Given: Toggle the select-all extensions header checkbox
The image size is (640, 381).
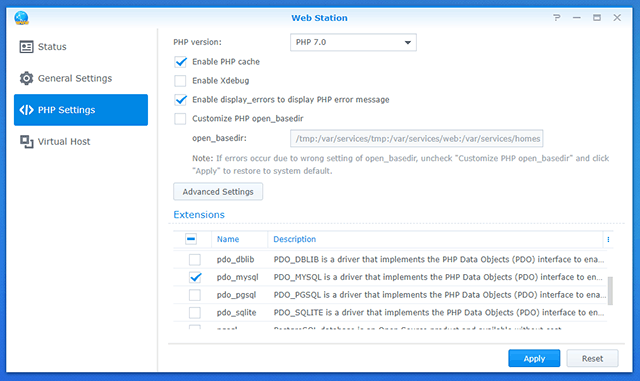Looking at the screenshot, I should 191,239.
